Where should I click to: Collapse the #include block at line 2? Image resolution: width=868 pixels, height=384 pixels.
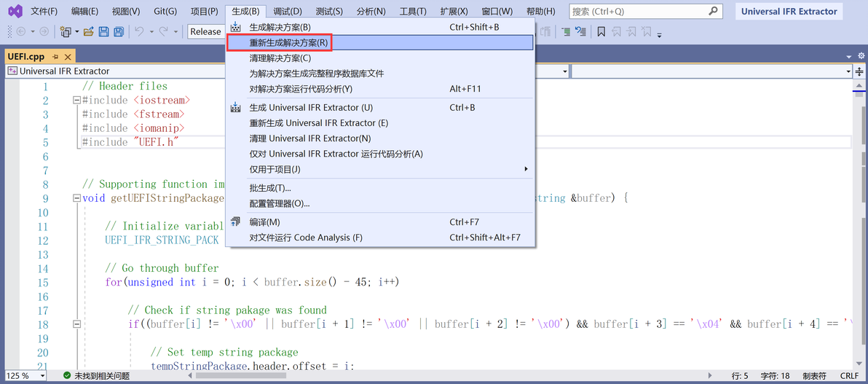point(76,101)
